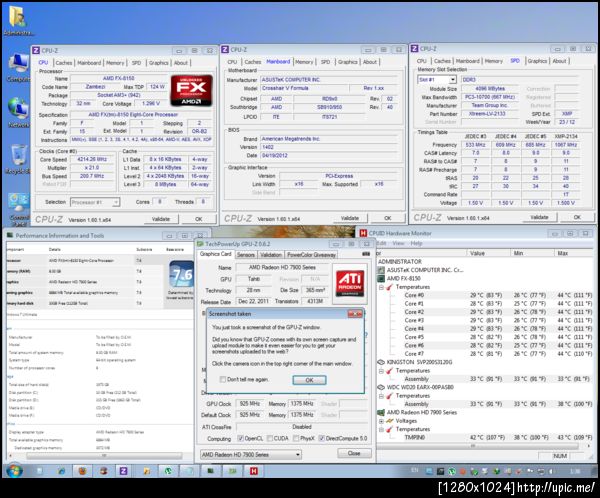Select the ASUSTeK motherboard icon in HWMonitor
Image resolution: width=600 pixels, height=498 pixels.
[x=381, y=270]
